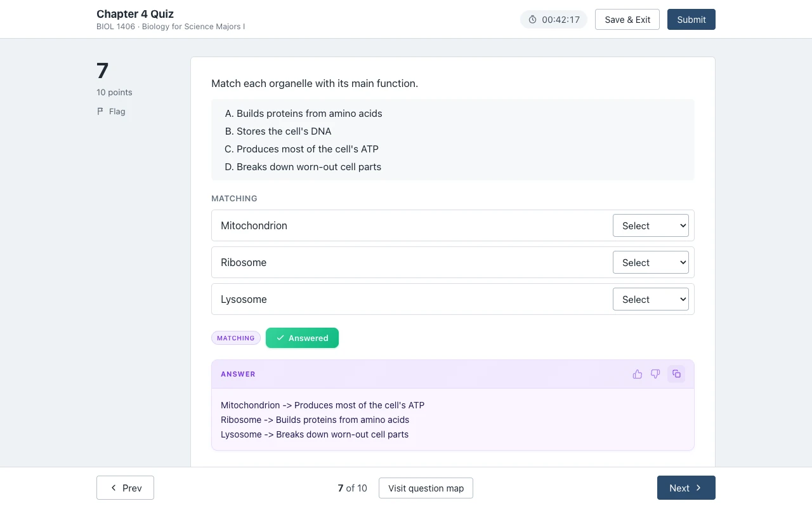This screenshot has width=812, height=508.
Task: Click the thumbs down icon in Answer panel
Action: [655, 374]
